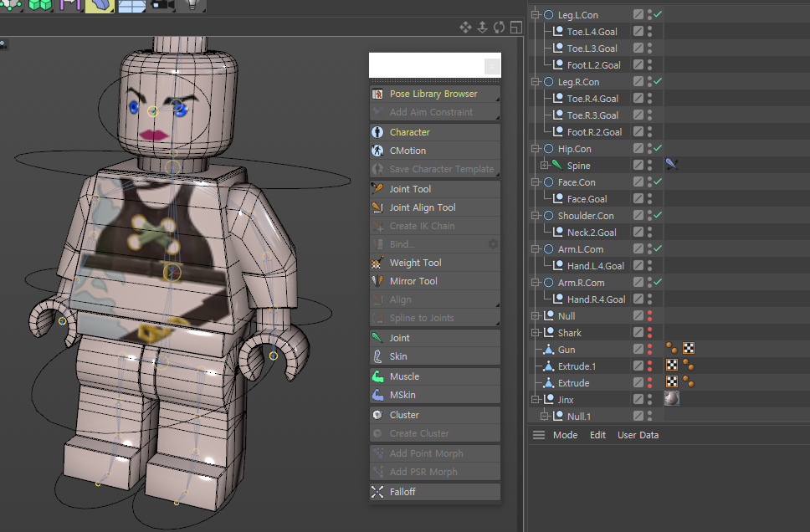Open the green cloner cubes tool

coord(40,5)
